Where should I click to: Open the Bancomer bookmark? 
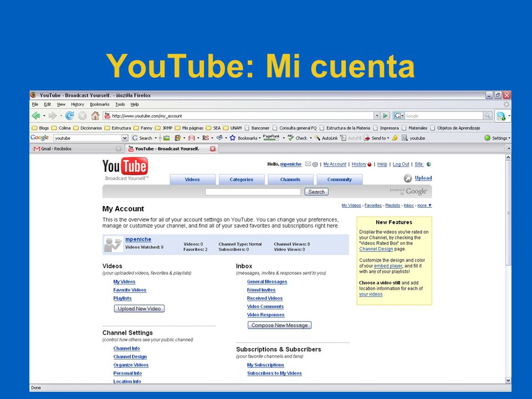pos(257,128)
